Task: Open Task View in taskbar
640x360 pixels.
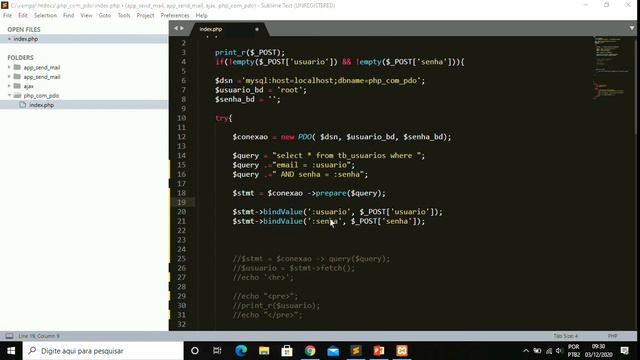Action: (217, 351)
